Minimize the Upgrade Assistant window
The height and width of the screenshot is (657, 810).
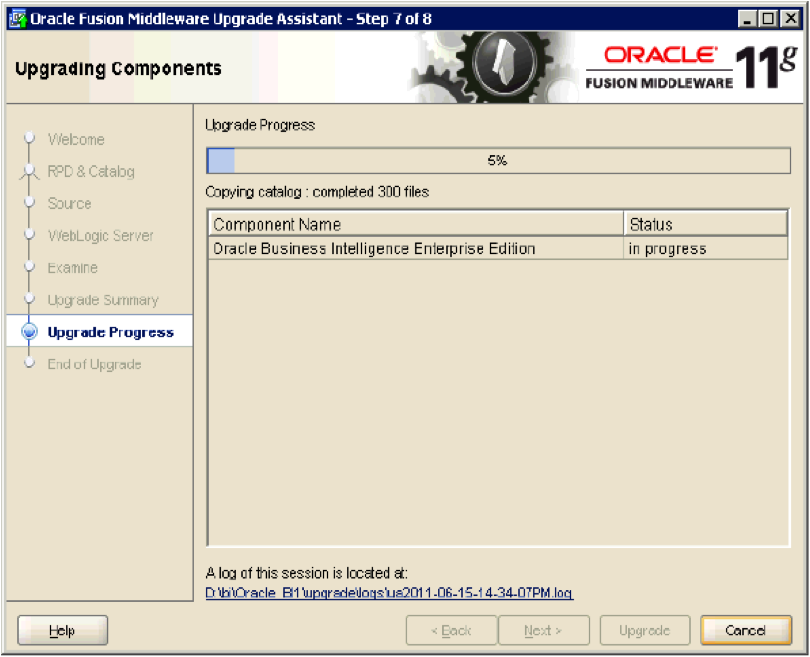point(746,19)
